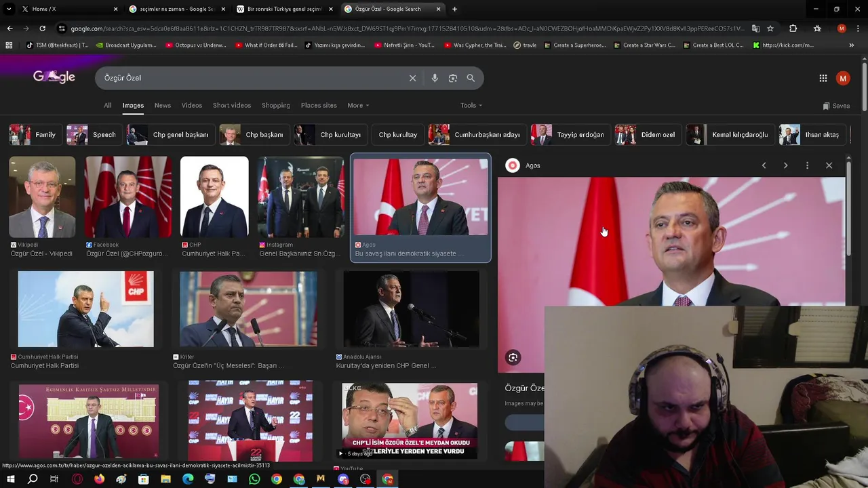This screenshot has width=868, height=488.
Task: Clear the search box with the X icon
Action: (412, 78)
